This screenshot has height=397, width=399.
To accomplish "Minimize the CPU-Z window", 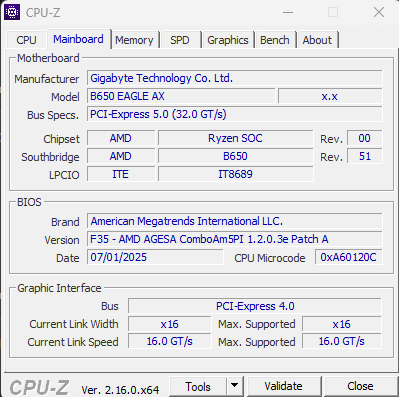I will click(x=288, y=13).
